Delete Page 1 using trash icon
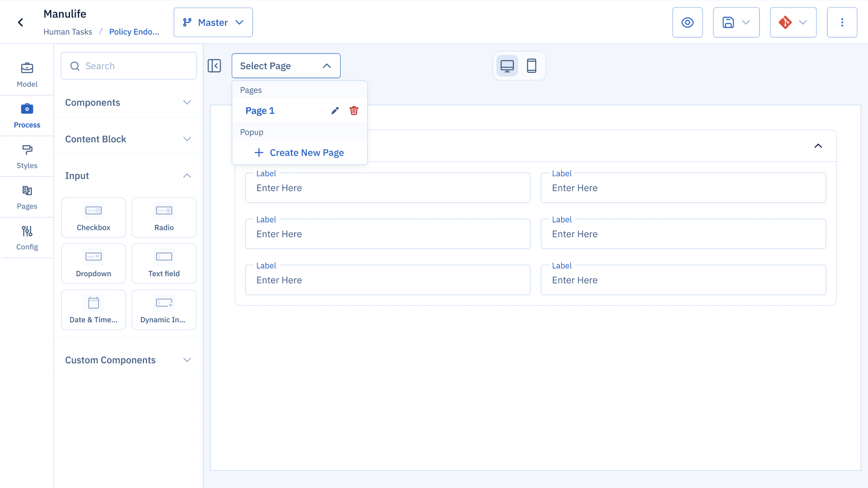The height and width of the screenshot is (488, 868). point(354,111)
